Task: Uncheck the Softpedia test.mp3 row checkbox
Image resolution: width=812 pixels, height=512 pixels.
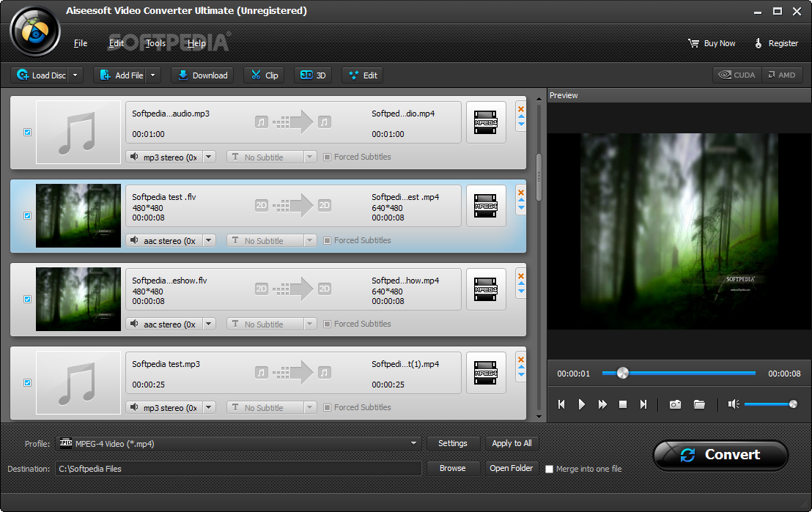Action: pos(27,383)
